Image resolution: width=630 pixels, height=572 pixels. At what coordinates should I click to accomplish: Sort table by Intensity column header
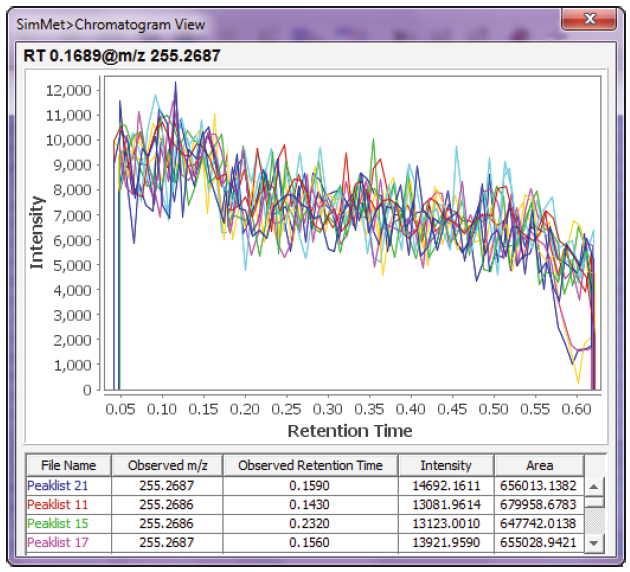446,465
